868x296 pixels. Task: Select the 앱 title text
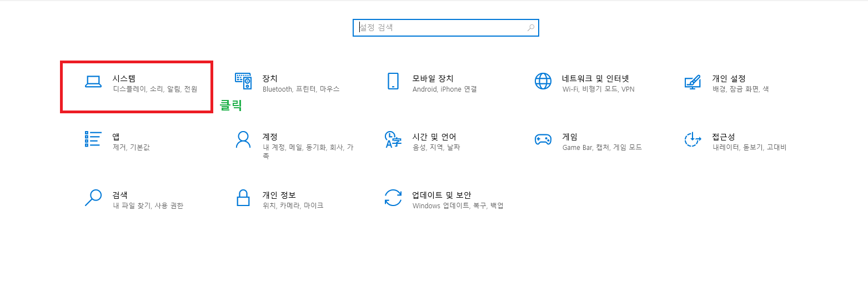(116, 137)
